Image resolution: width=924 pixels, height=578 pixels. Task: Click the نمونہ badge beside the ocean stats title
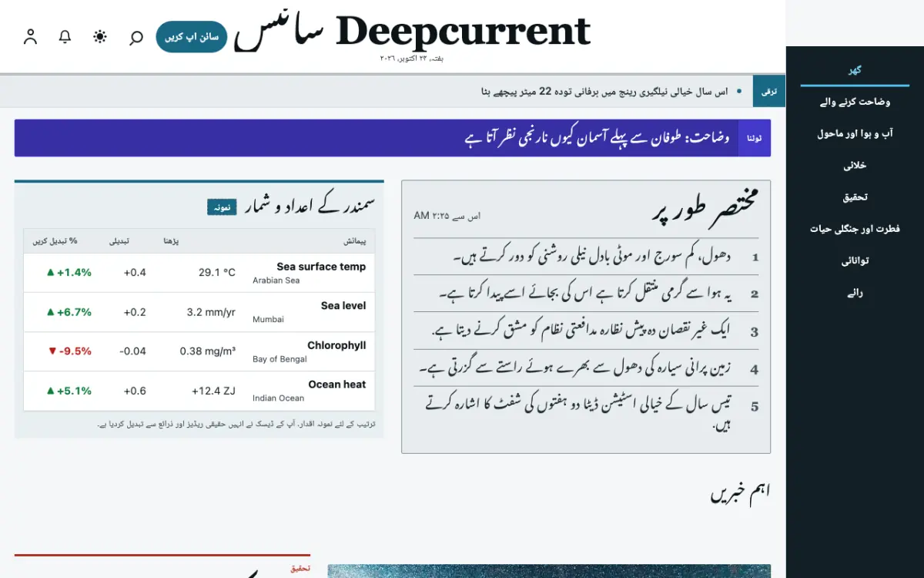[x=222, y=207]
